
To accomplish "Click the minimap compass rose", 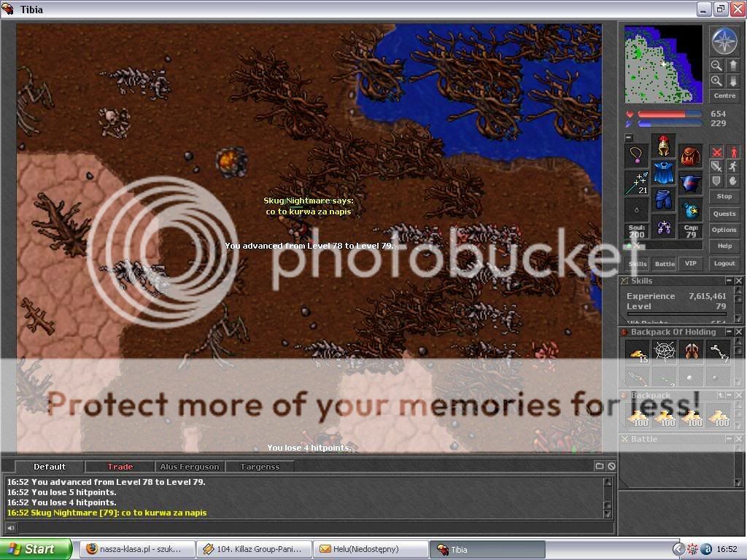I will click(x=724, y=42).
